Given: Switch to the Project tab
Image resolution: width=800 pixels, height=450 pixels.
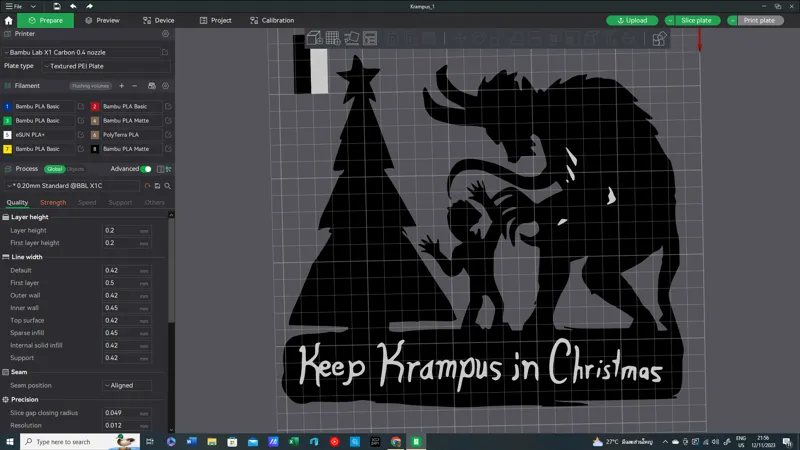Looking at the screenshot, I should coord(216,20).
